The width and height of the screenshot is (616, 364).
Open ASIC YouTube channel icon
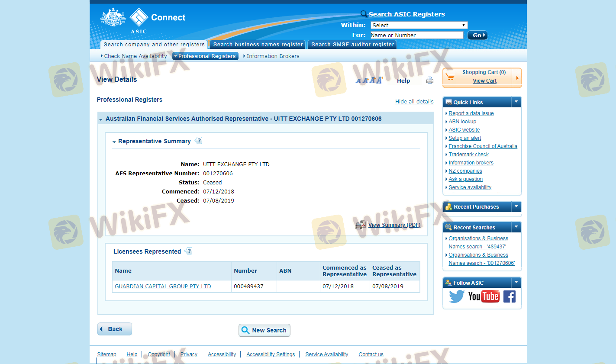(x=484, y=296)
